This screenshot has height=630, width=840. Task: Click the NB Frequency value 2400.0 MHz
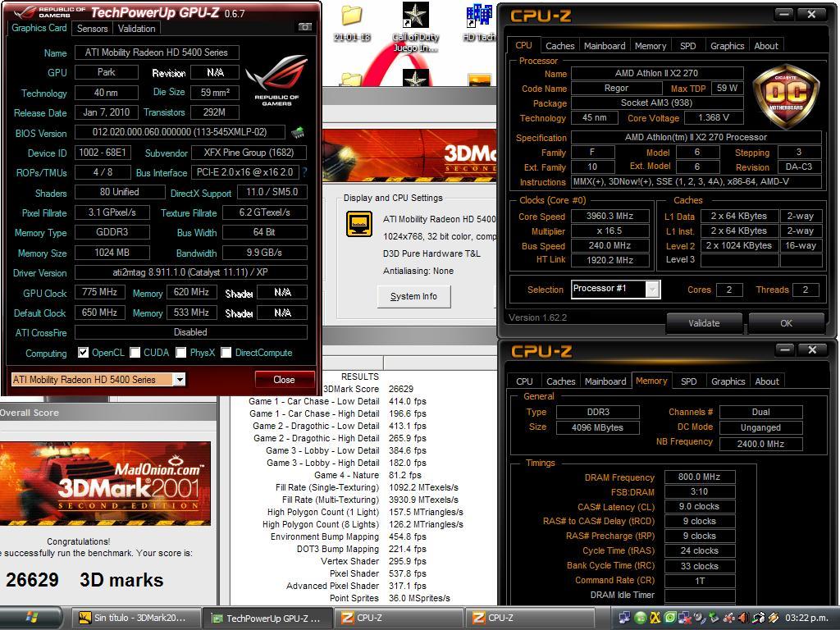pos(760,444)
